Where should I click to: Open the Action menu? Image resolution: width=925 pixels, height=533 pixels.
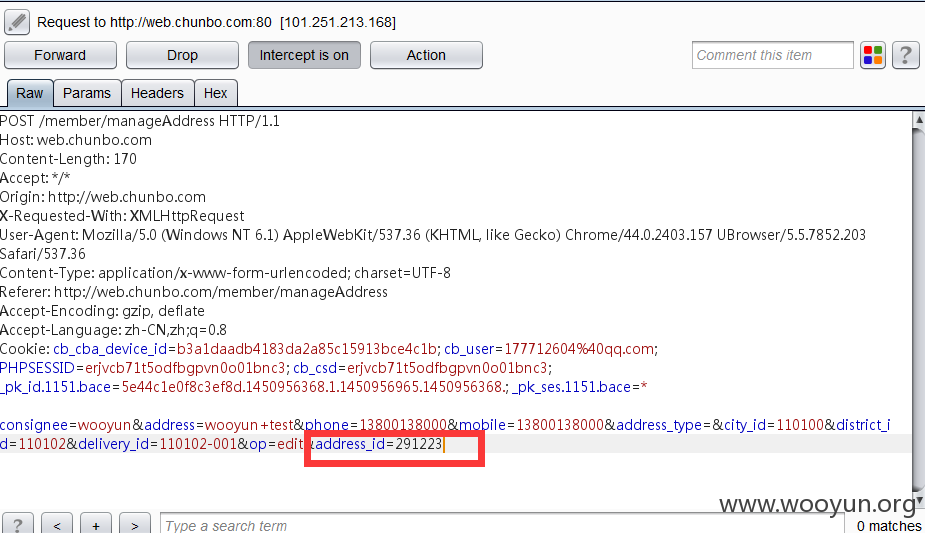tap(426, 55)
